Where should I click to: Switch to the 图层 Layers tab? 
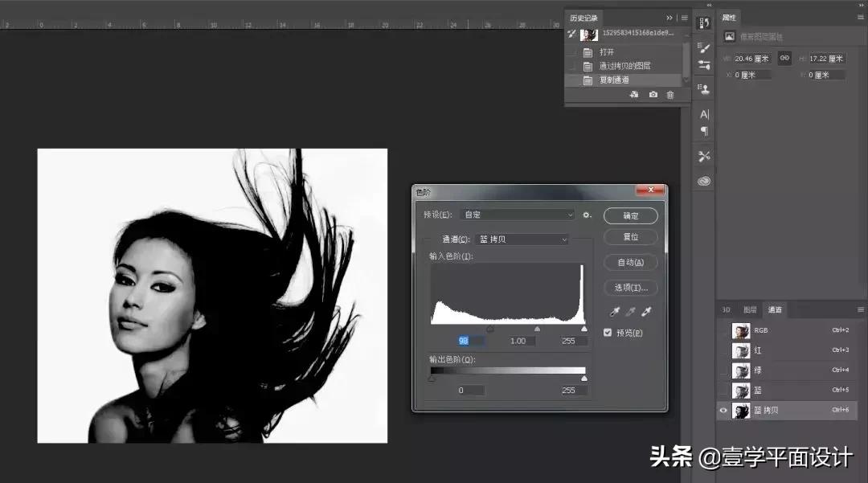point(749,309)
